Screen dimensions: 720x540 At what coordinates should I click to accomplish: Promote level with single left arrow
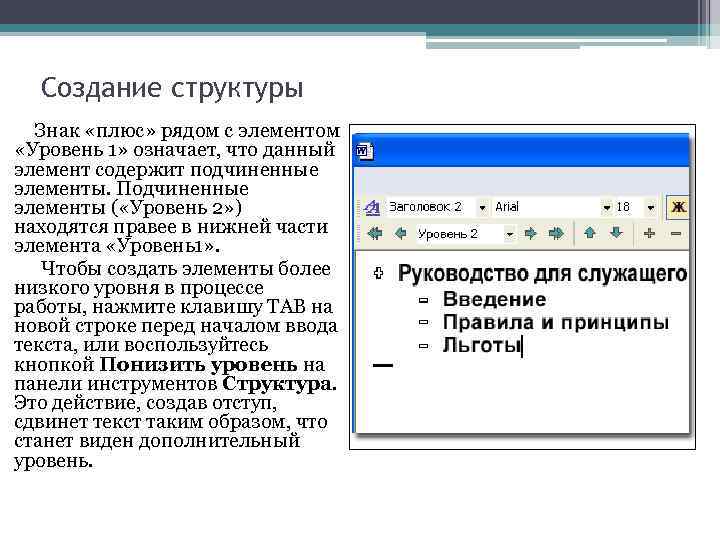[400, 234]
